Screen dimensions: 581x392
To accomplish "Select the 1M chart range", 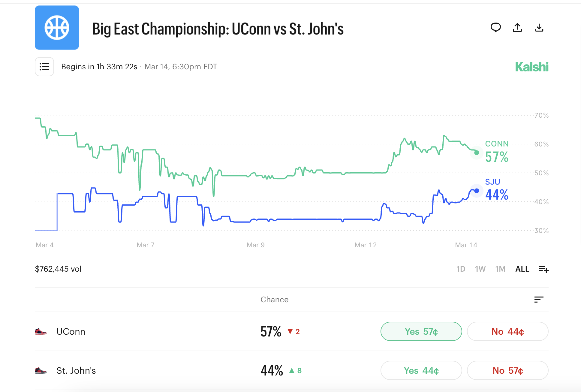I will click(x=500, y=269).
